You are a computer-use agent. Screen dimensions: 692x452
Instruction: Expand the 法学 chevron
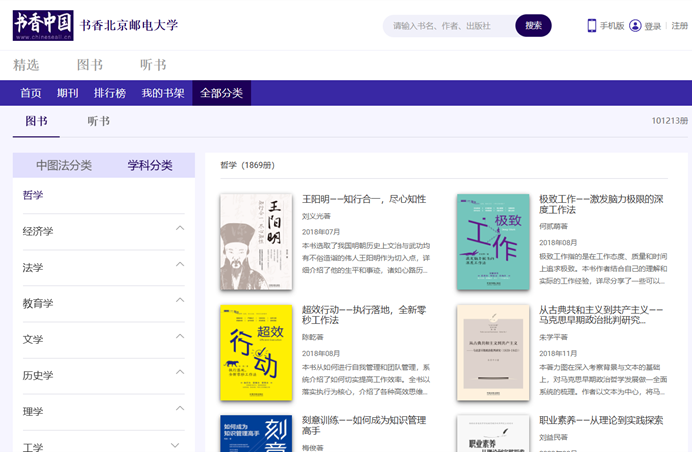(180, 264)
